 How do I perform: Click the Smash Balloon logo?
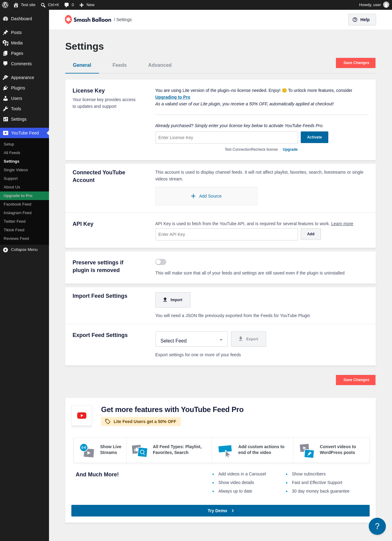pyautogui.click(x=88, y=20)
